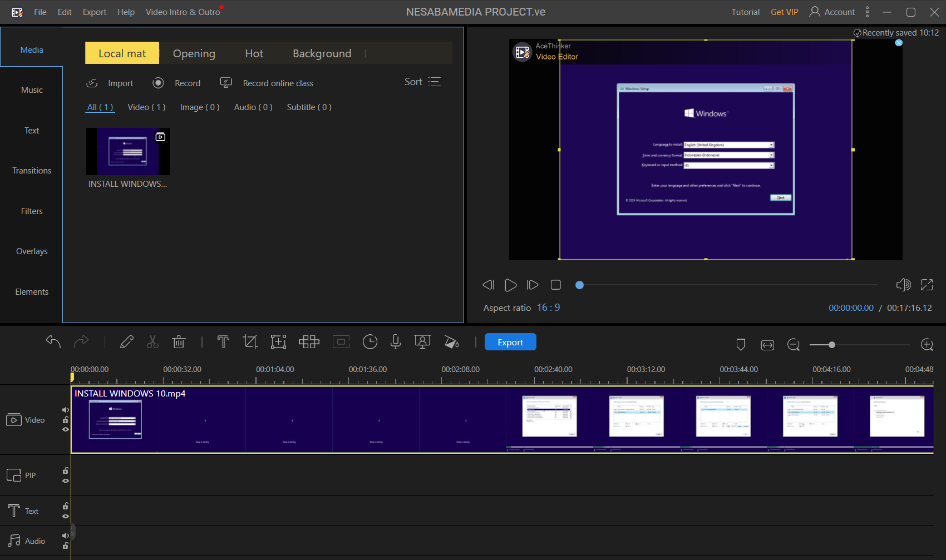
Task: Step to next frame in preview
Action: click(x=533, y=285)
